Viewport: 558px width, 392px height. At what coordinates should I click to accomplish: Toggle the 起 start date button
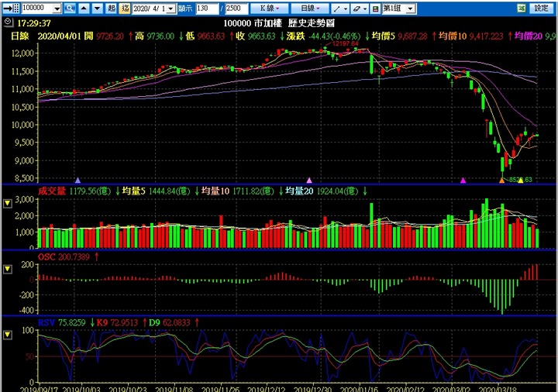click(x=112, y=9)
